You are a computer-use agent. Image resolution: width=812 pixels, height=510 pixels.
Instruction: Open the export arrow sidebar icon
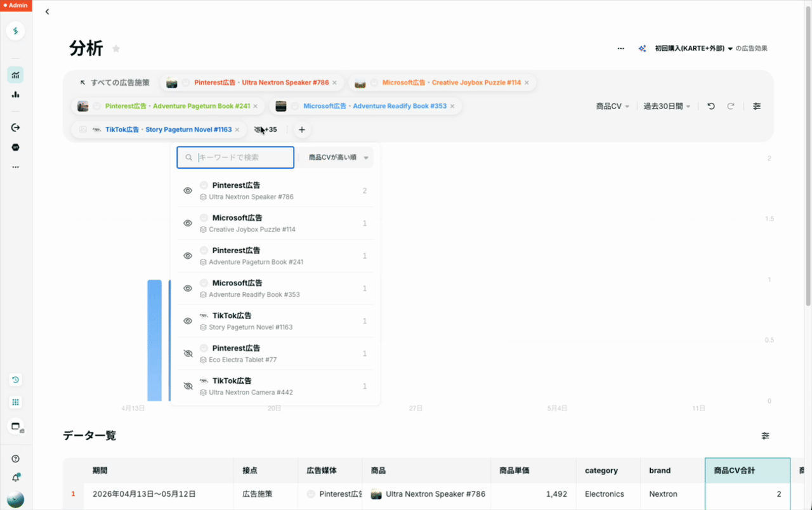click(x=15, y=128)
